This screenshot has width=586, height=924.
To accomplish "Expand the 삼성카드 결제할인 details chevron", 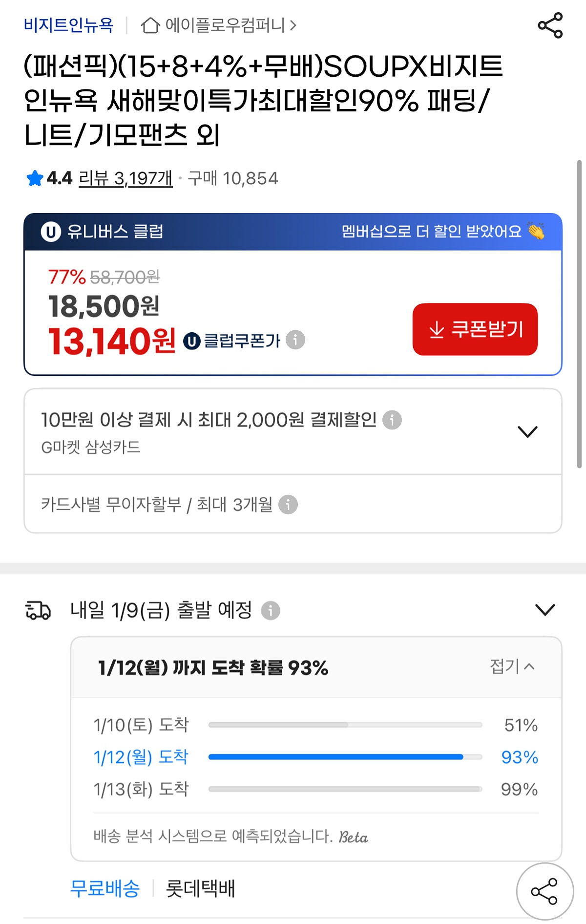I will coord(527,431).
